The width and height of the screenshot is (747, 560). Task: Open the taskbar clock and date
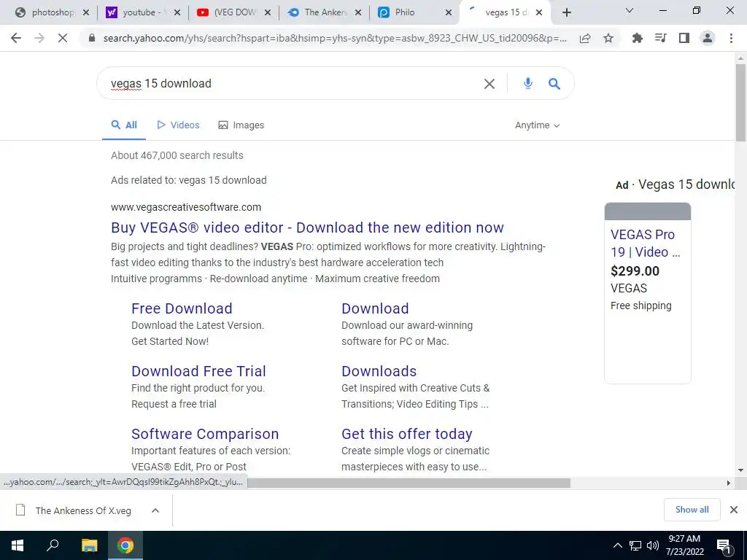tap(684, 545)
